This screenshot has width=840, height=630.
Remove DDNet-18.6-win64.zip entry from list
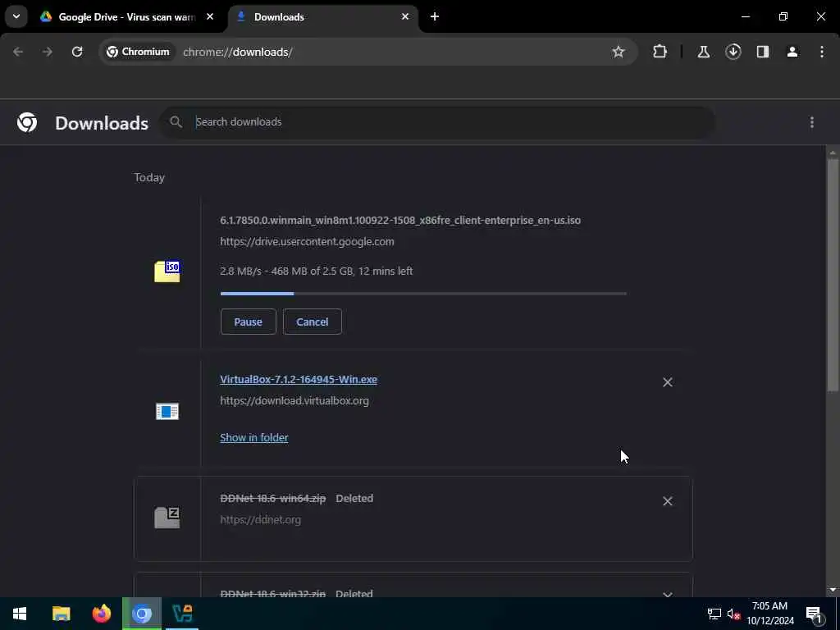[668, 501]
